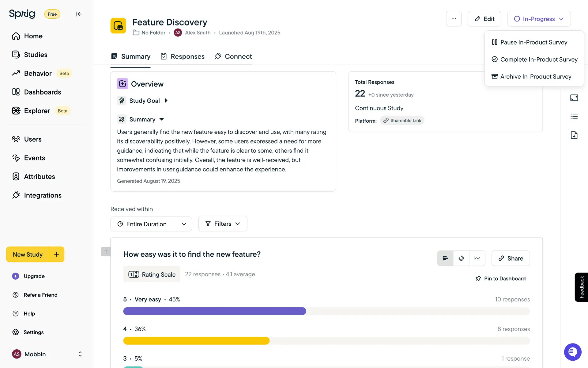Open the three-dots more options menu
Screen dimensions: 588x368
click(x=454, y=19)
